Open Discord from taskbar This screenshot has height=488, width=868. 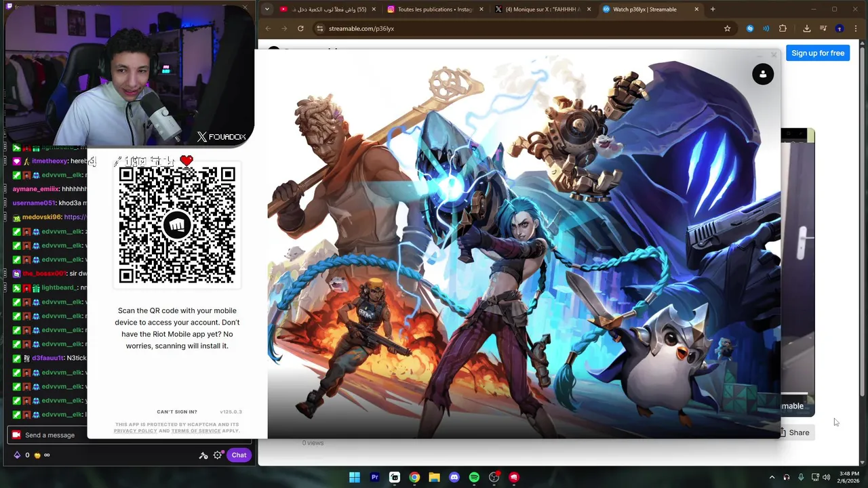point(454,477)
